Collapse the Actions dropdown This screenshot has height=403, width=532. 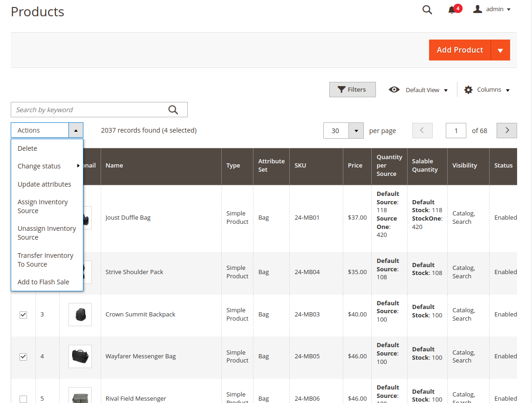(x=76, y=130)
